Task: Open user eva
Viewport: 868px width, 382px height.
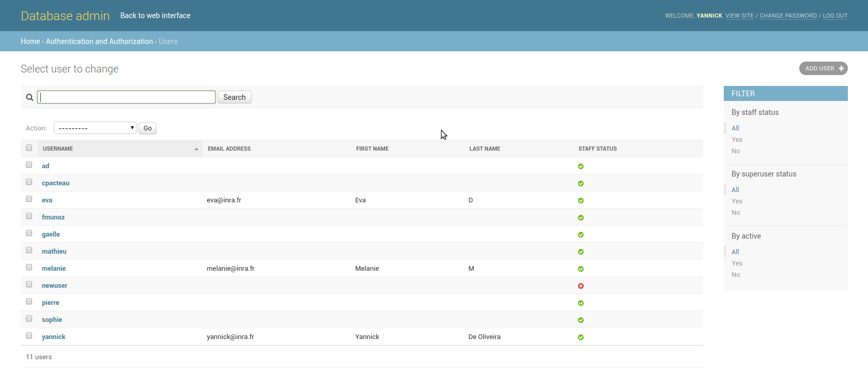Action: tap(47, 200)
